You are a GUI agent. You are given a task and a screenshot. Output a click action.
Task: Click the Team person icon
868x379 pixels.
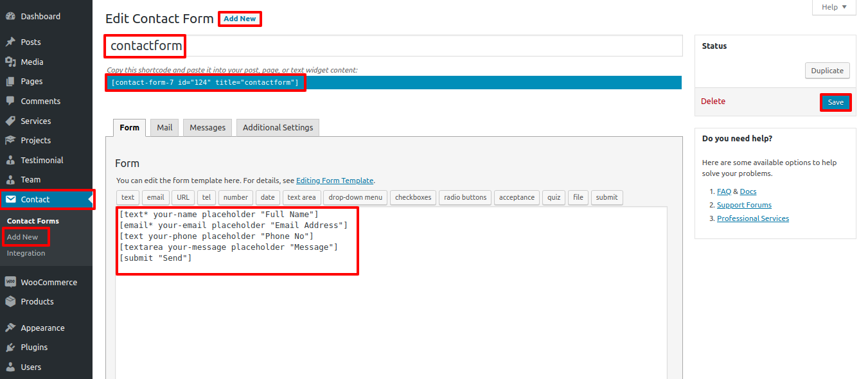tap(10, 180)
